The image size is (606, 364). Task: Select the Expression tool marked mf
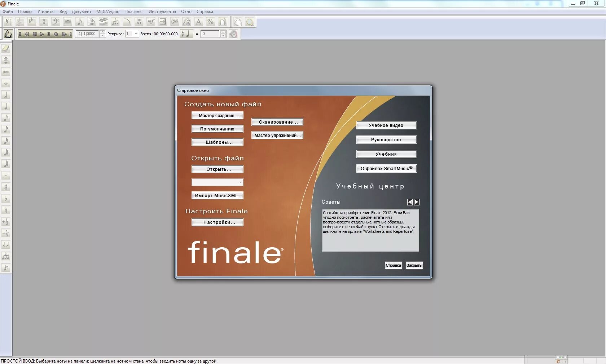[x=151, y=22]
